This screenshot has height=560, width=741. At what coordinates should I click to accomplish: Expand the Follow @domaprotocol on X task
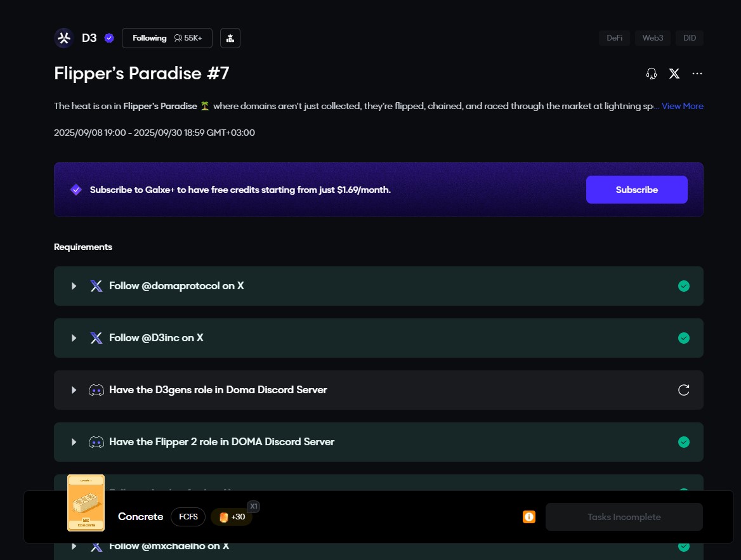tap(74, 286)
